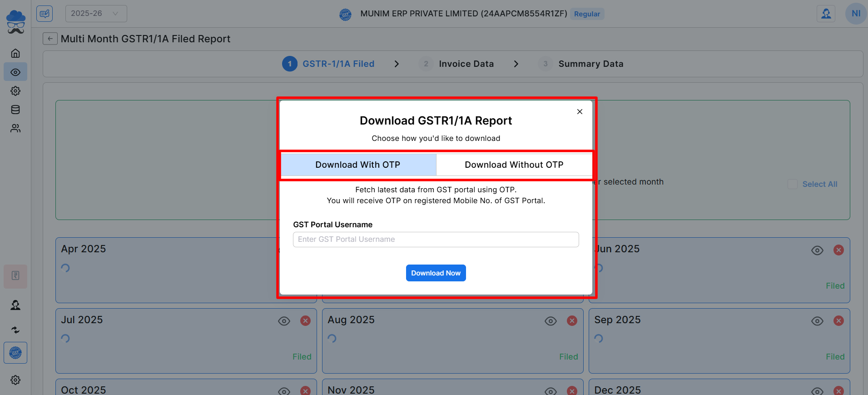Click the chevron after GSTR-1/1A Filed step
This screenshot has width=868, height=395.
point(397,64)
